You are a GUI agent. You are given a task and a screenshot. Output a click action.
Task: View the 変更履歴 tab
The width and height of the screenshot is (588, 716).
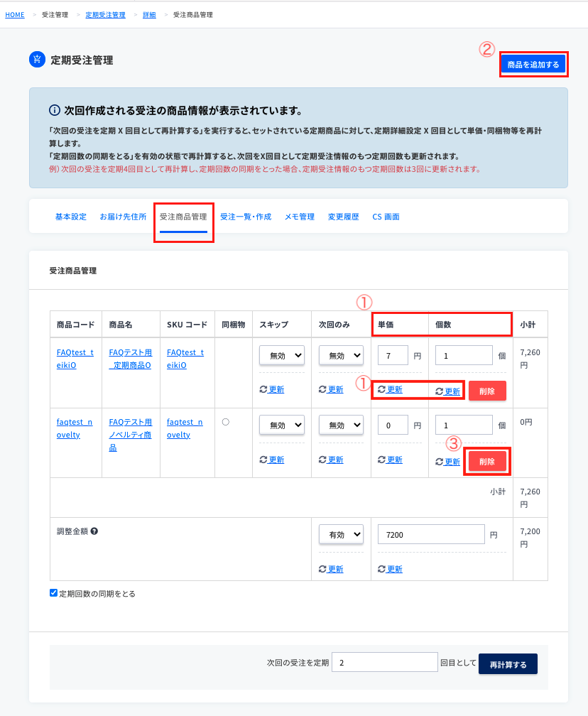pyautogui.click(x=343, y=217)
